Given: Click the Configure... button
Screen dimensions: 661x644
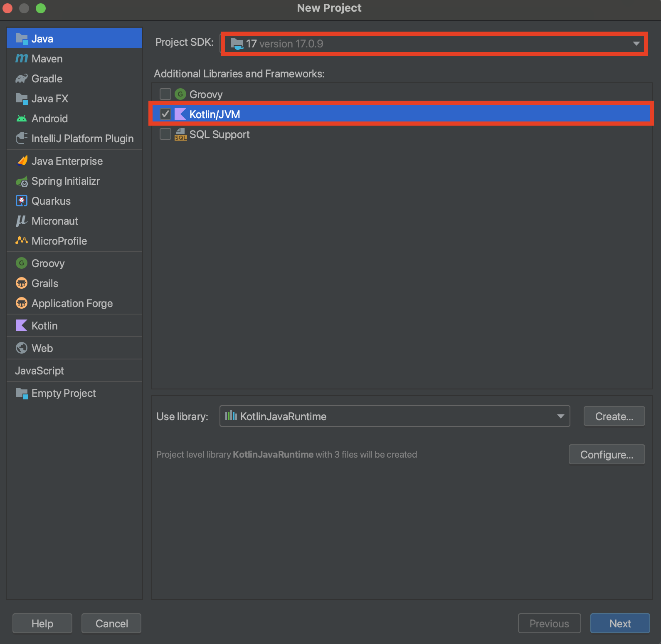Looking at the screenshot, I should click(607, 455).
